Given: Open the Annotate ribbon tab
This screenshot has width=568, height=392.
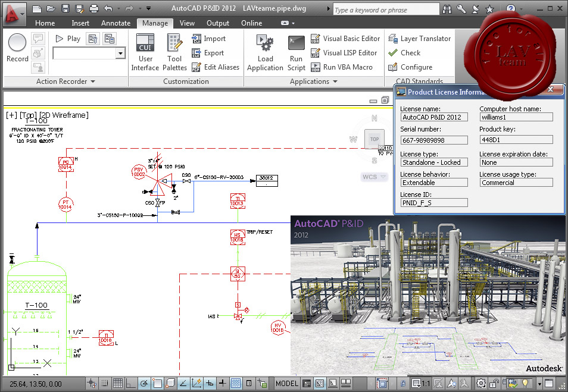Looking at the screenshot, I should coord(116,23).
